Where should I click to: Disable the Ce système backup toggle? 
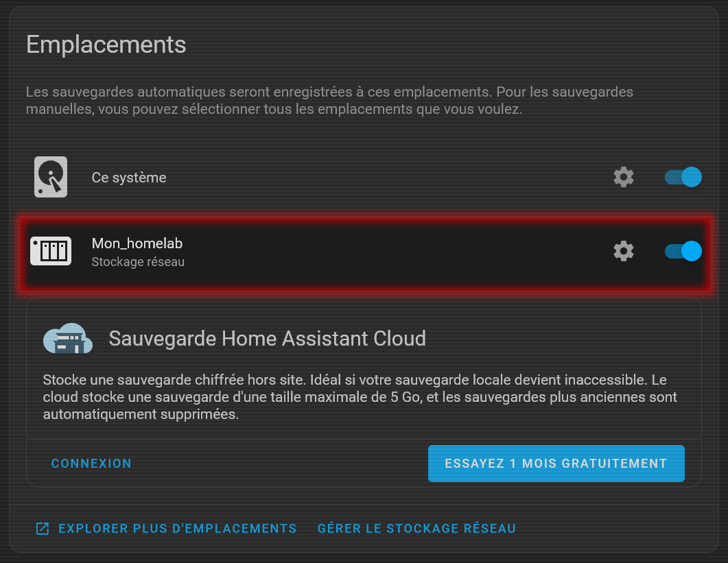tap(683, 177)
